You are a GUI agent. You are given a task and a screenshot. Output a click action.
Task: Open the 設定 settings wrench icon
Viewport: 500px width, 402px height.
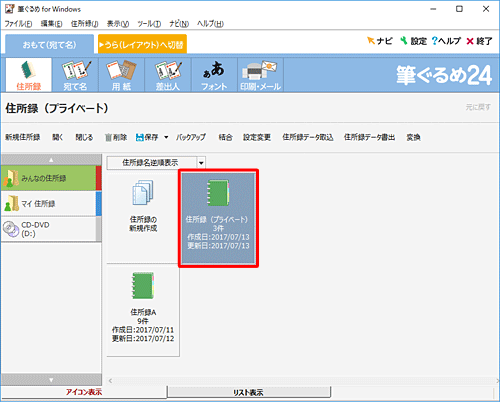tap(413, 41)
